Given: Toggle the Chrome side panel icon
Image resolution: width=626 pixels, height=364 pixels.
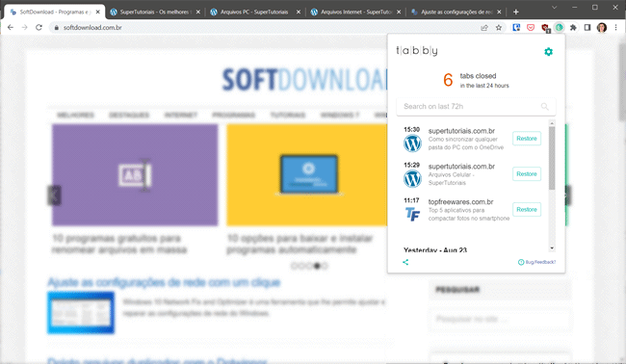Looking at the screenshot, I should [x=587, y=28].
